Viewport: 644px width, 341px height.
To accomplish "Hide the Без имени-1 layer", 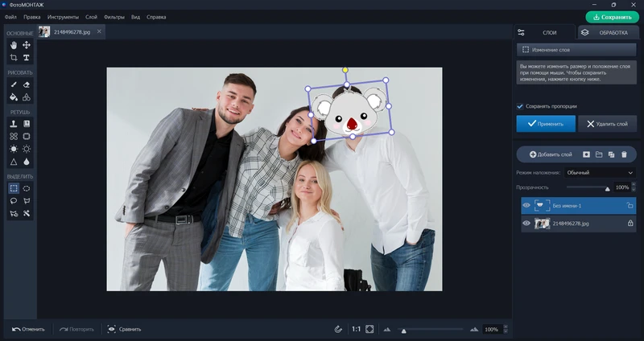I will tap(526, 206).
